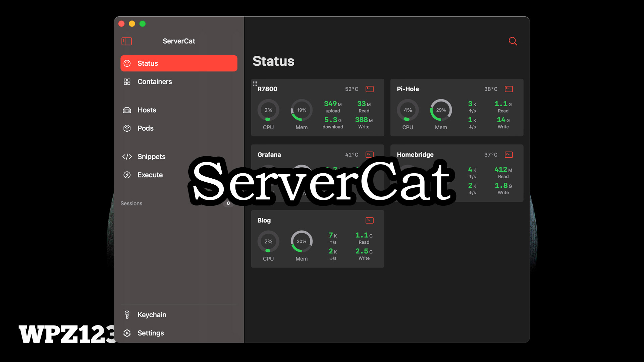The width and height of the screenshot is (644, 362).
Task: Click the Homebridge 37°C temperature
Action: (491, 155)
